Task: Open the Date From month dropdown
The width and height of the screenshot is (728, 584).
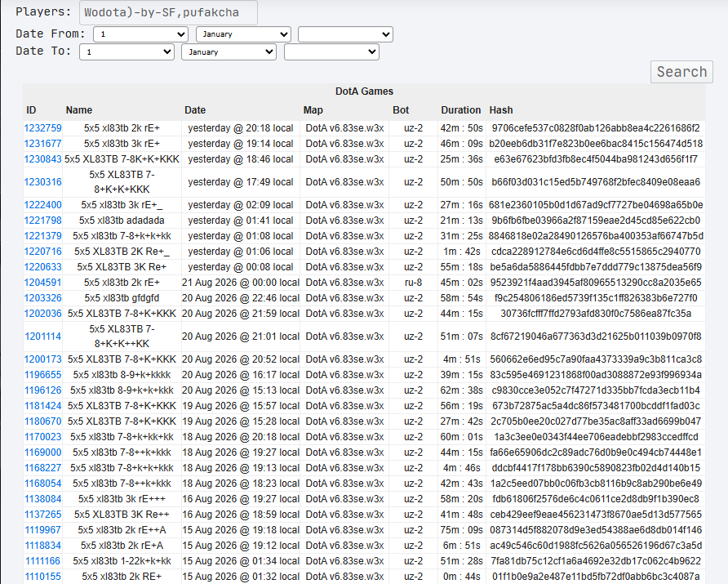Action: click(244, 34)
